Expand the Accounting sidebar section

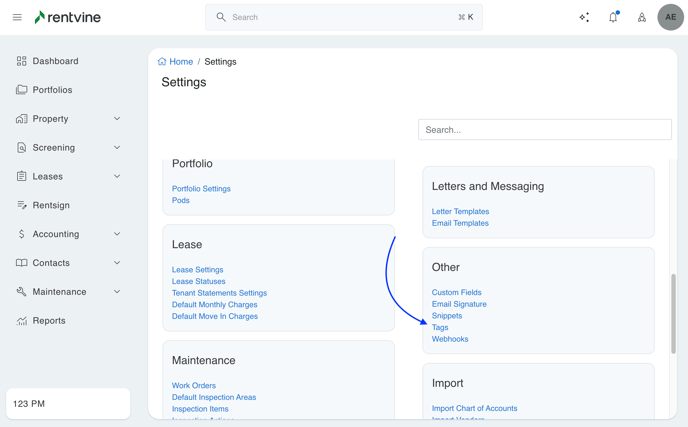pos(117,234)
